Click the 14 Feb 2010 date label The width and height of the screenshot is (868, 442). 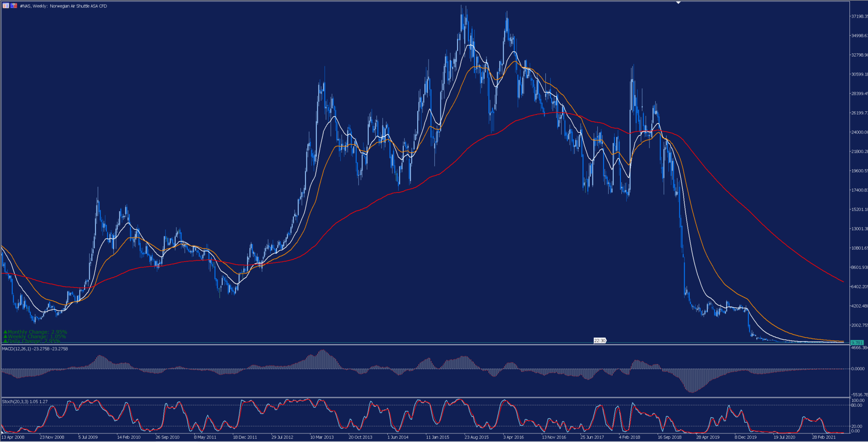129,437
